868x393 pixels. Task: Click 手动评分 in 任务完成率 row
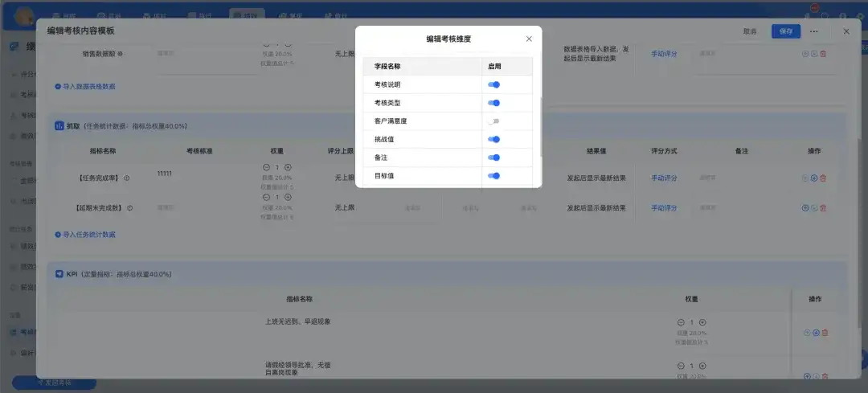click(x=665, y=178)
